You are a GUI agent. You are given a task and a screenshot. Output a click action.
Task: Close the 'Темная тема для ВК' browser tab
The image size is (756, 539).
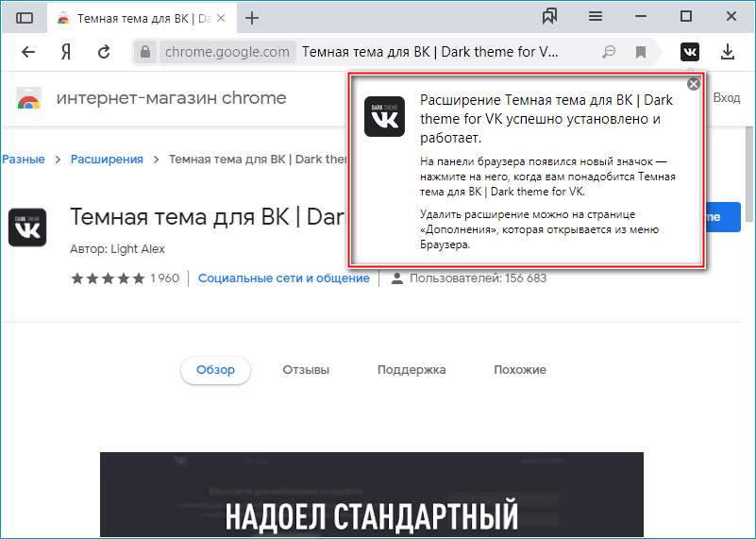[221, 18]
